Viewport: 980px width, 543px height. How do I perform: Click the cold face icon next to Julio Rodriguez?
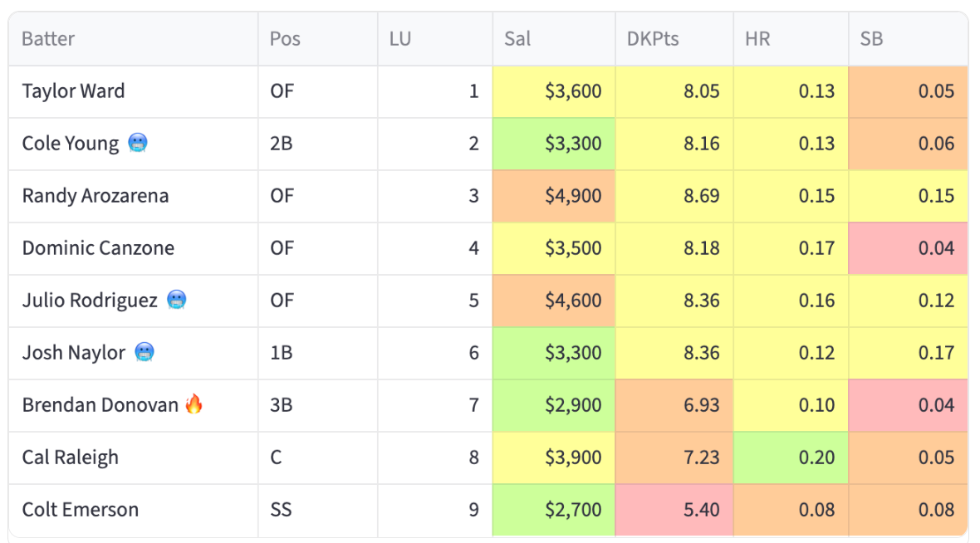[176, 300]
